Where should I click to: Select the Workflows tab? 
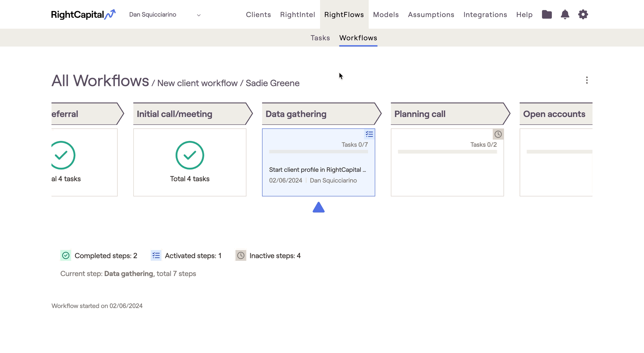coord(358,38)
